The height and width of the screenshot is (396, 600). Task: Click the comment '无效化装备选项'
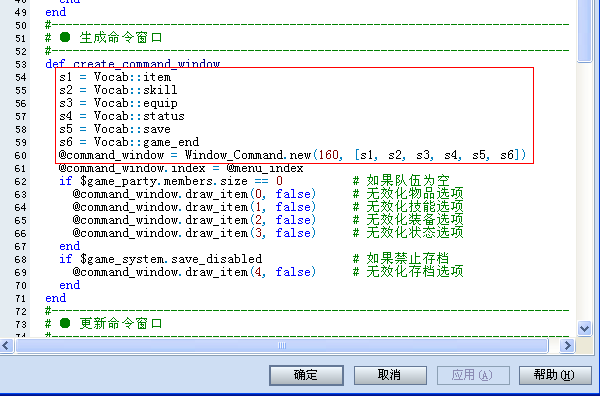tap(415, 220)
